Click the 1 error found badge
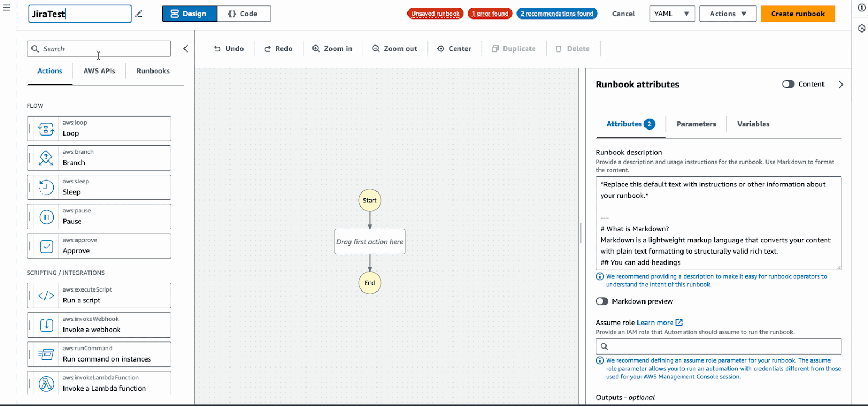 click(x=490, y=14)
